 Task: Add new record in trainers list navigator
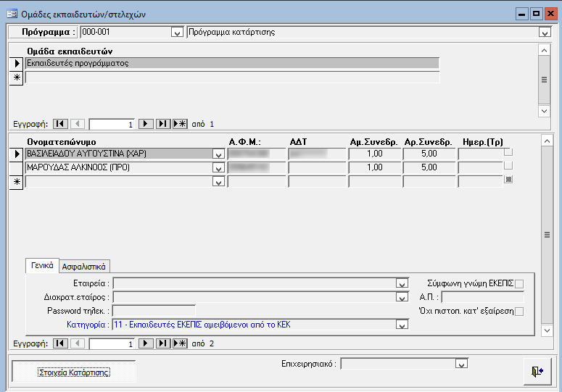point(180,343)
